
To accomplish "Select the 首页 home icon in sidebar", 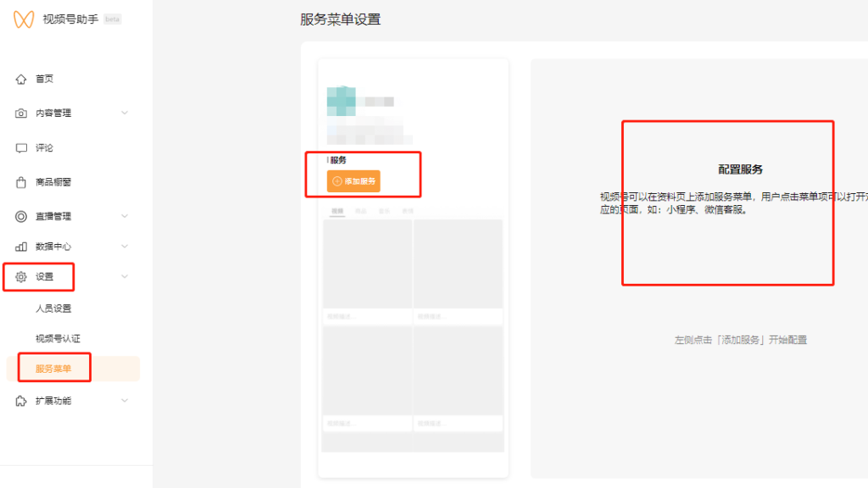I will [x=20, y=79].
